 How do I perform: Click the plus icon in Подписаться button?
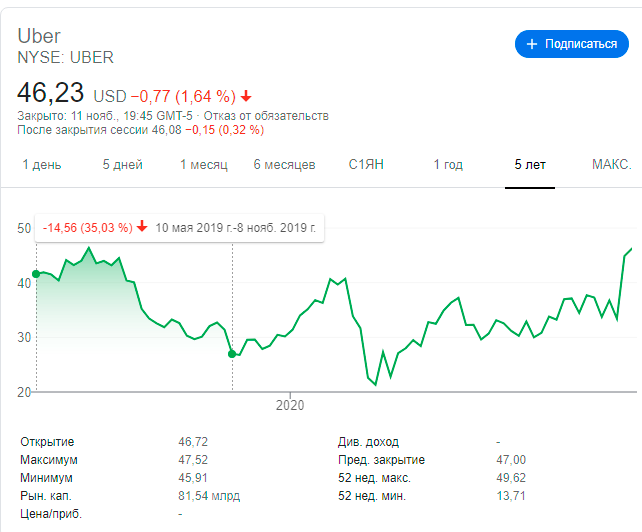(531, 44)
